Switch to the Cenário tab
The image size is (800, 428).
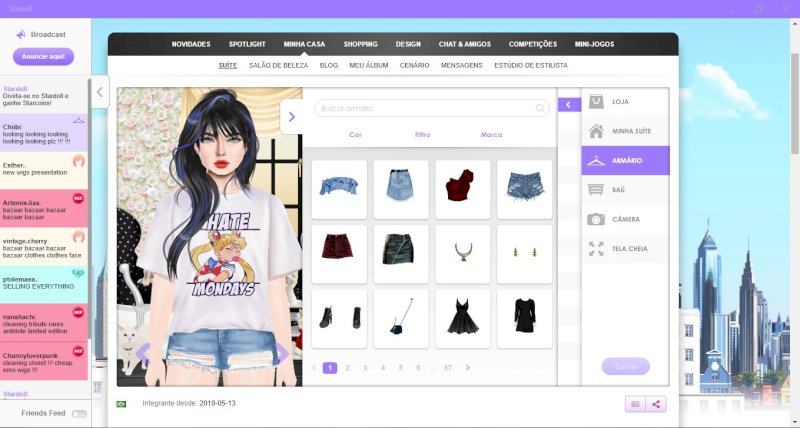[414, 65]
